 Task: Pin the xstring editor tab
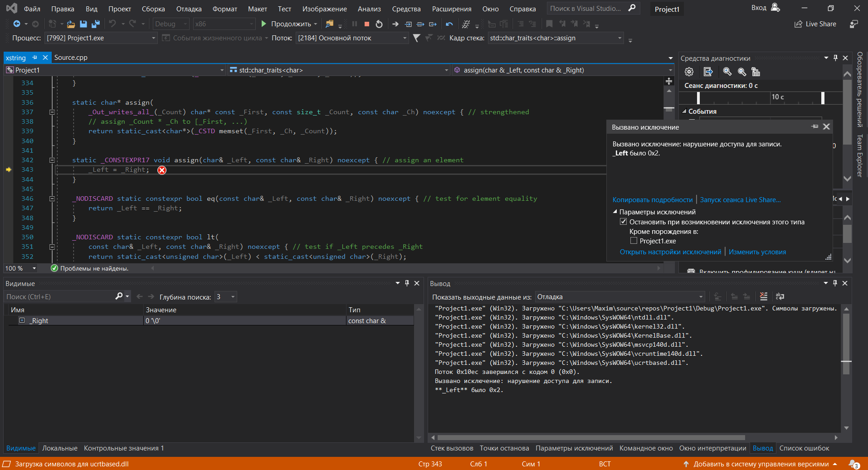(35, 58)
